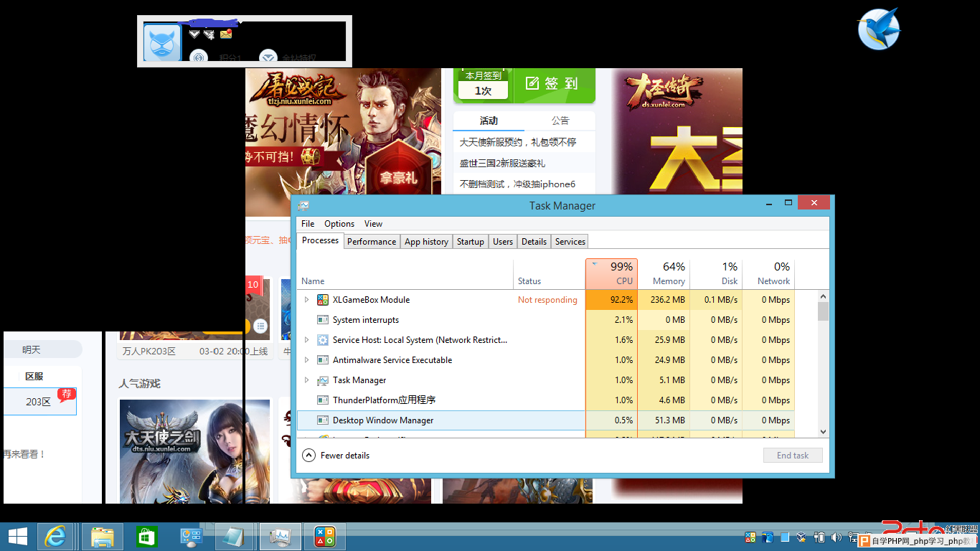Open the Windows Store taskbar icon
This screenshot has width=980, height=551.
[146, 537]
